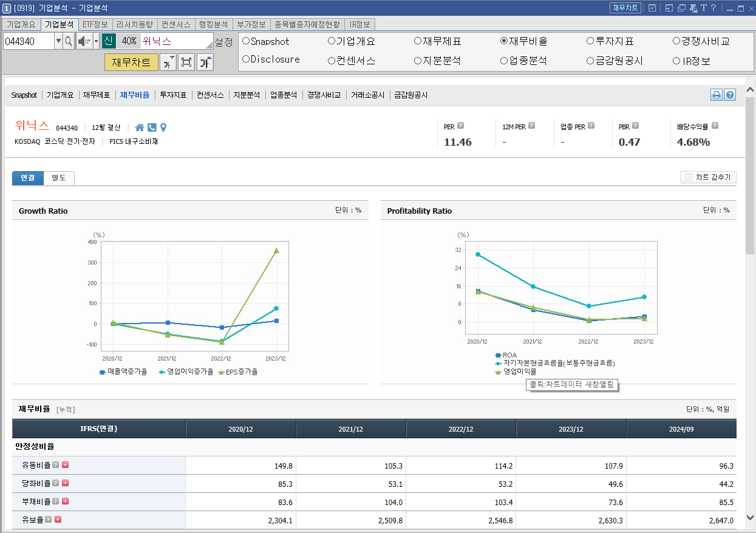Click the scrollbar down arrow

pyautogui.click(x=750, y=517)
